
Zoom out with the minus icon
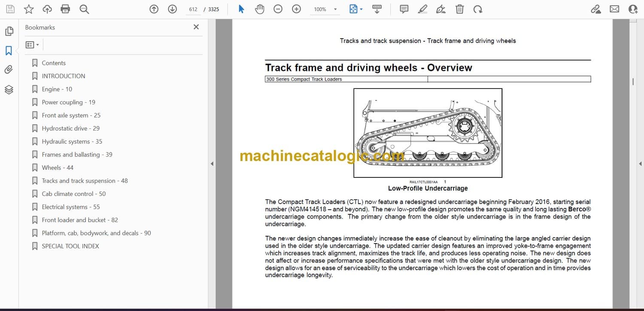[278, 9]
